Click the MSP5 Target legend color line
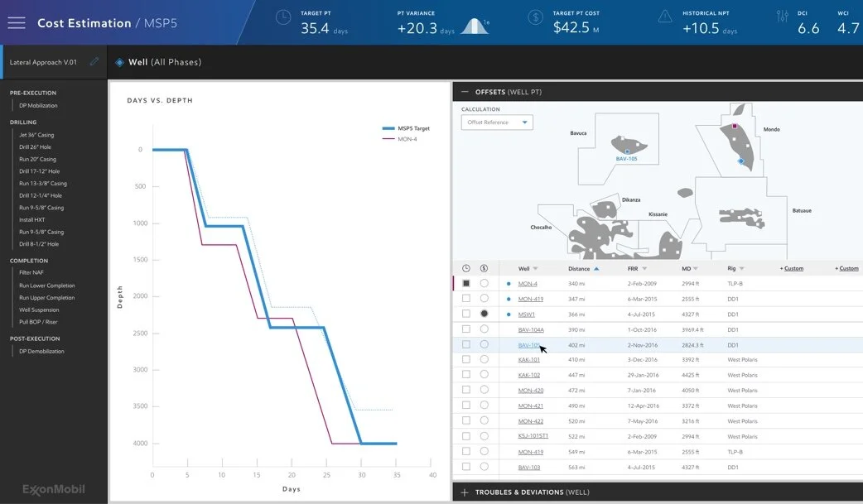 point(388,128)
